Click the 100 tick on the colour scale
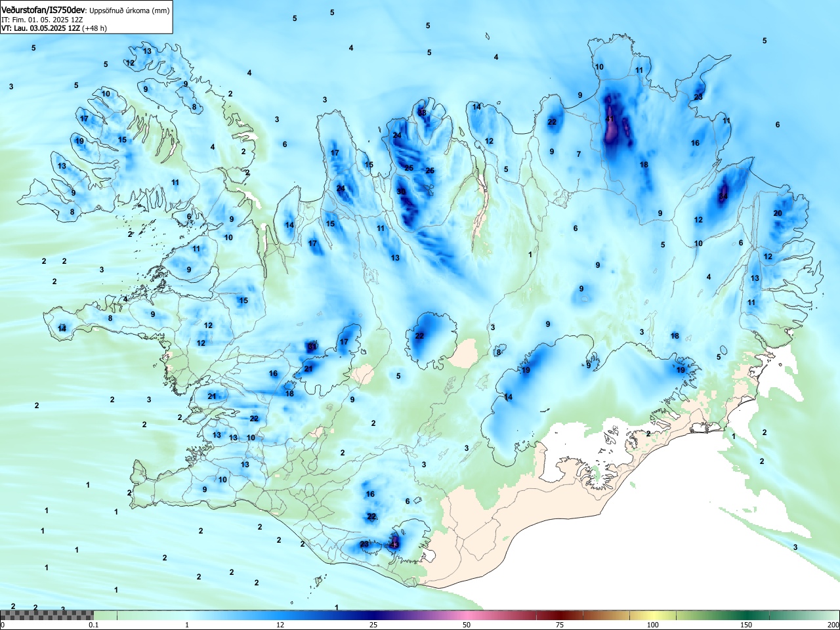This screenshot has height=630, width=840. coord(653,625)
